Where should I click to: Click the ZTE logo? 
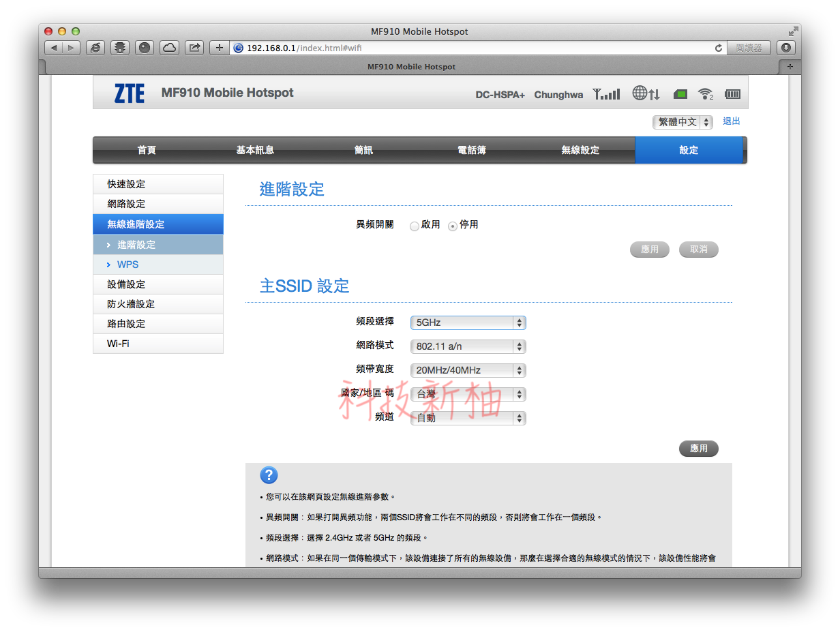point(130,93)
